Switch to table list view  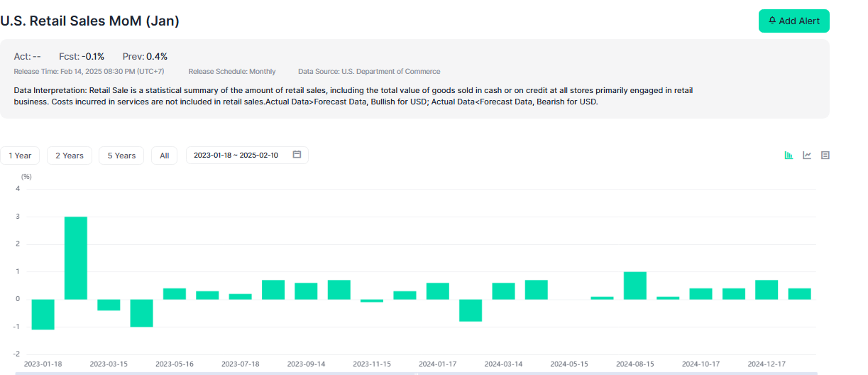[825, 156]
